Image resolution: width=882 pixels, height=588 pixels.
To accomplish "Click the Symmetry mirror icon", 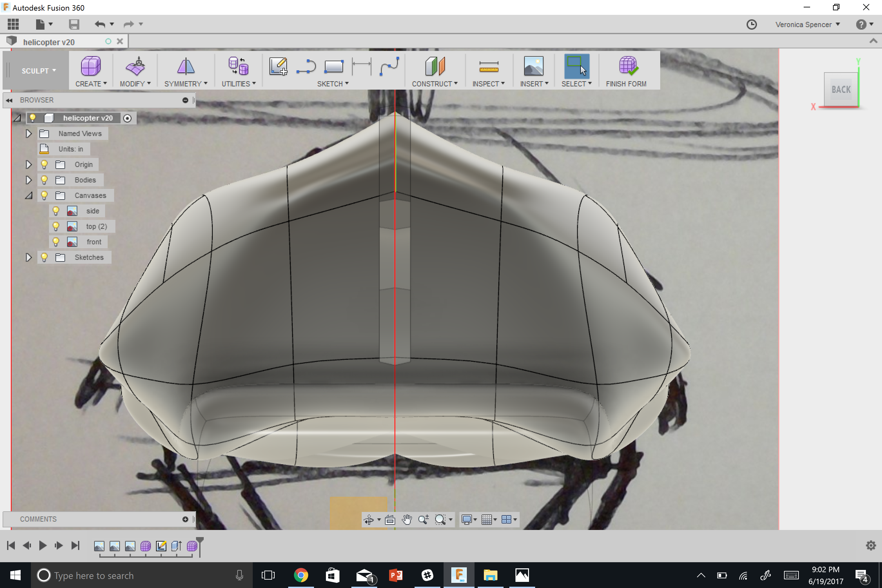I will coord(186,66).
